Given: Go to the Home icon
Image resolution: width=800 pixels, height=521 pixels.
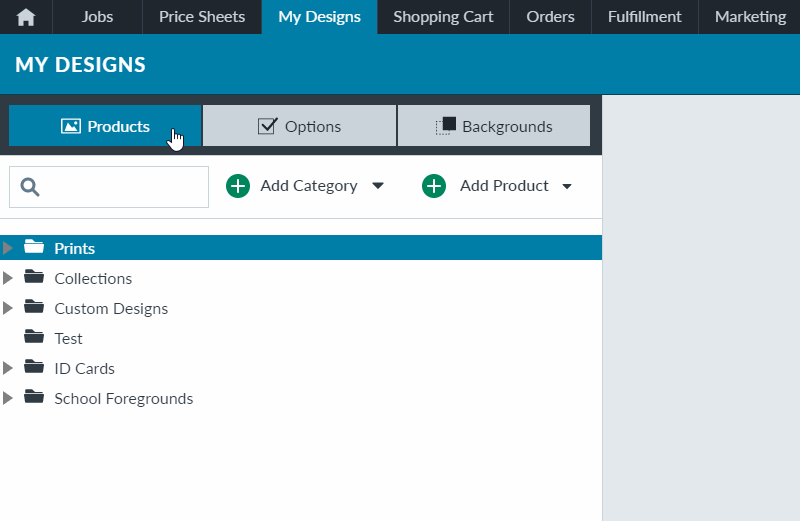Looking at the screenshot, I should tap(26, 17).
